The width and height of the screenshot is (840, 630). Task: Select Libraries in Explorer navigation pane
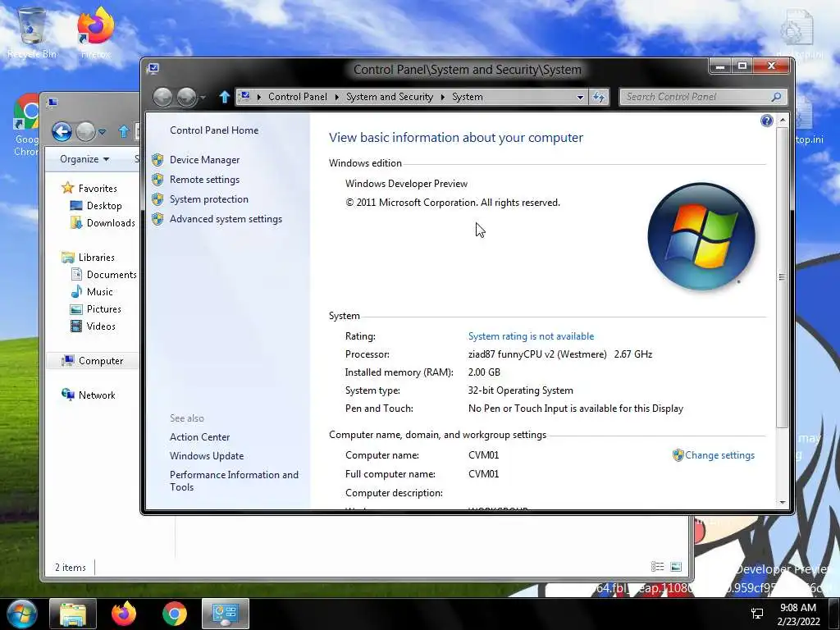[97, 258]
